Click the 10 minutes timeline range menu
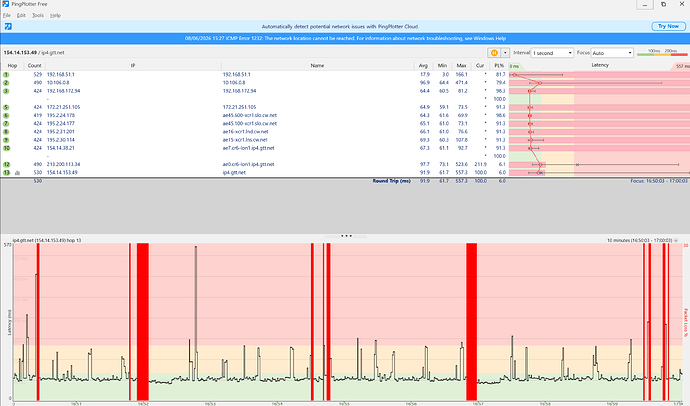The height and width of the screenshot is (406, 690). tap(642, 240)
